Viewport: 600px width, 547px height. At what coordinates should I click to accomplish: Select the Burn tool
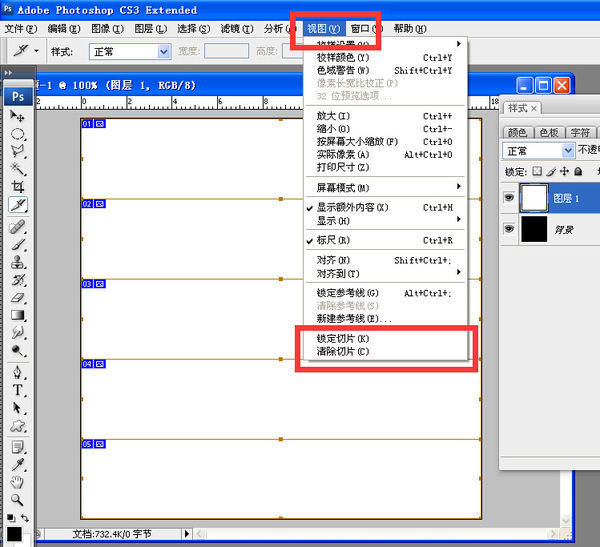click(x=17, y=350)
